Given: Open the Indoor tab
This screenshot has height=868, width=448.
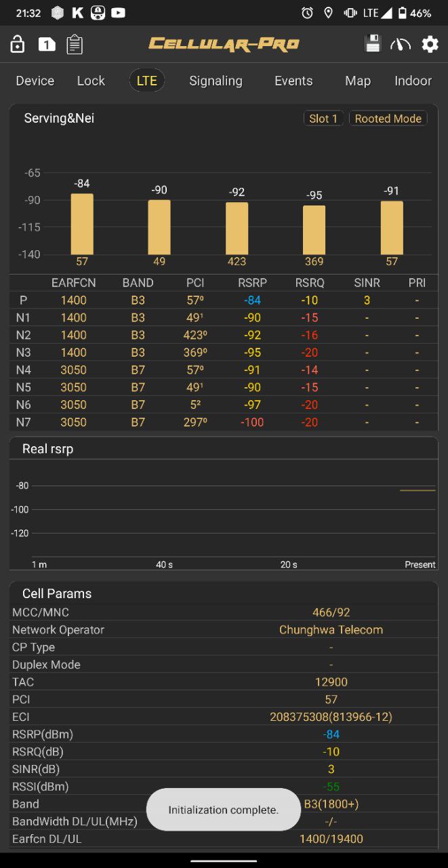Looking at the screenshot, I should (413, 81).
